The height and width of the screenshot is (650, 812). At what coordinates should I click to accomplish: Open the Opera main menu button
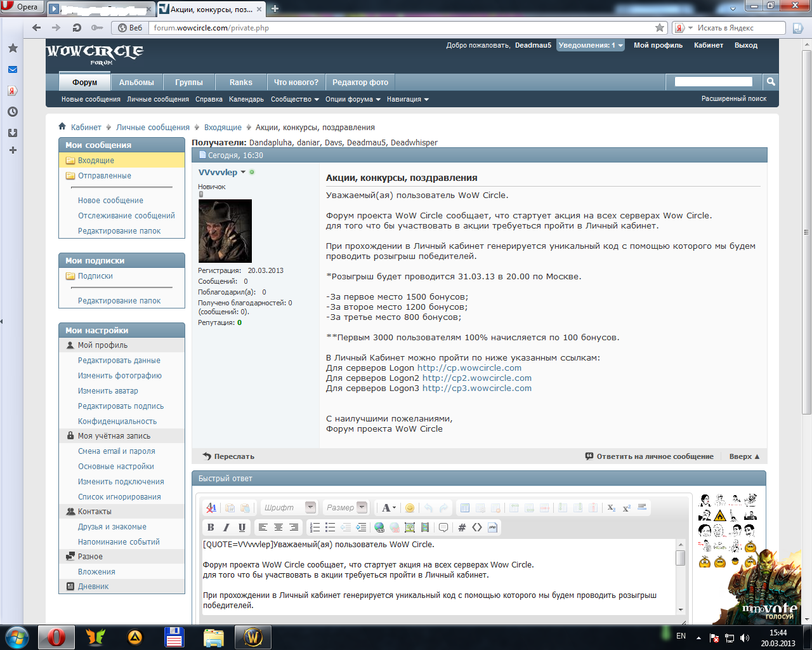21,7
